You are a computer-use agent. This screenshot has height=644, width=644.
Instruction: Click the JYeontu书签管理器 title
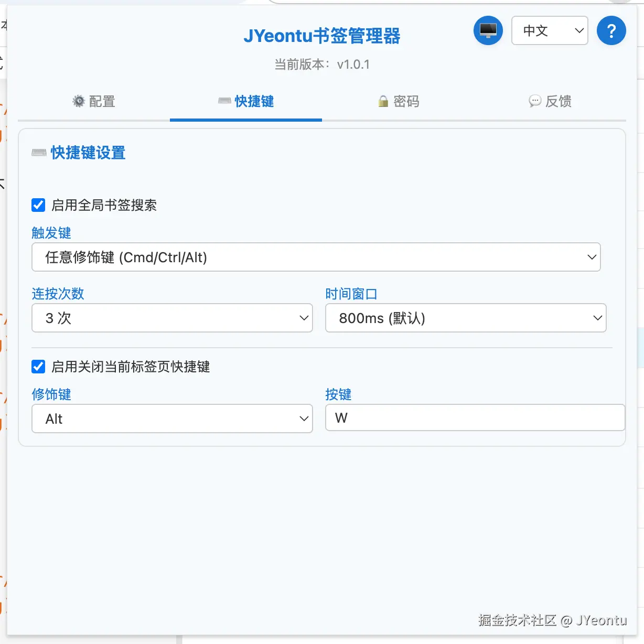322,36
